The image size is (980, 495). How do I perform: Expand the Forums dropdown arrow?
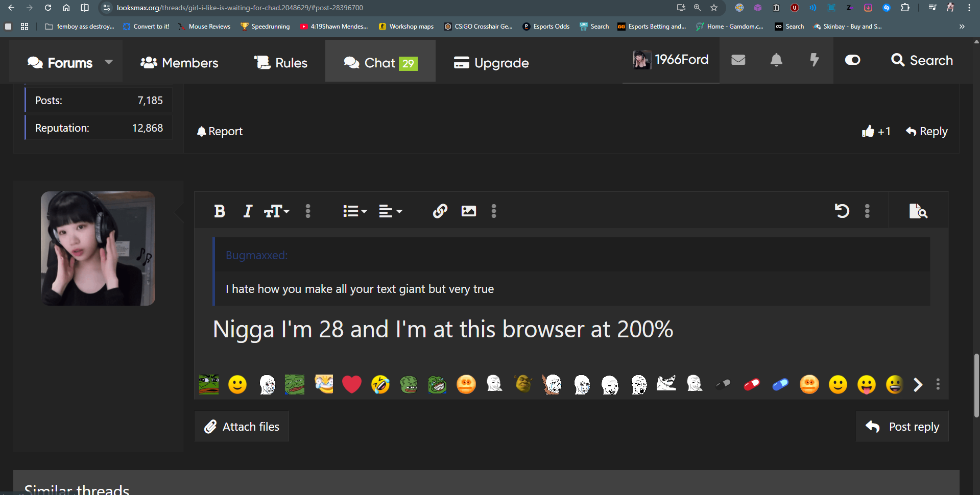pos(108,62)
